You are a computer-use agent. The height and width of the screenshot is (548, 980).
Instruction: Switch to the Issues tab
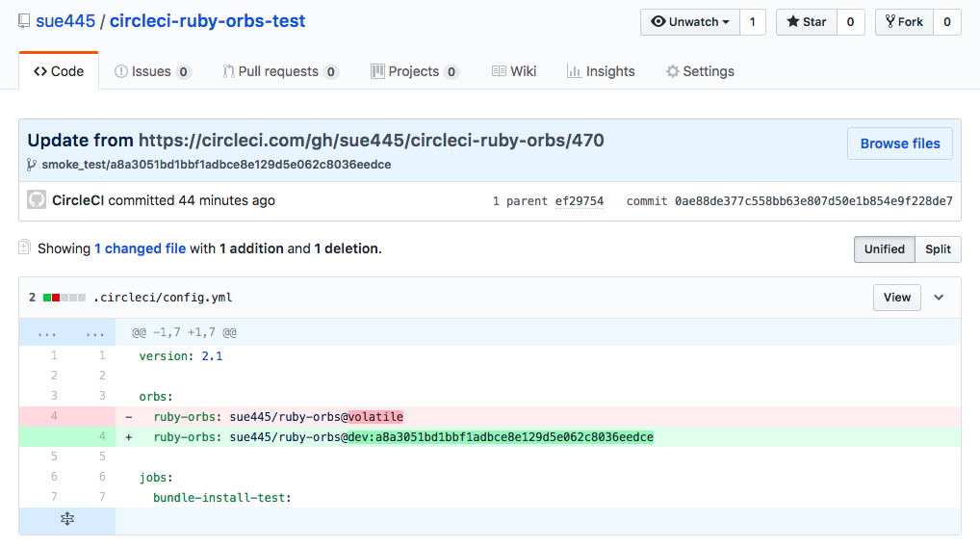tap(152, 71)
